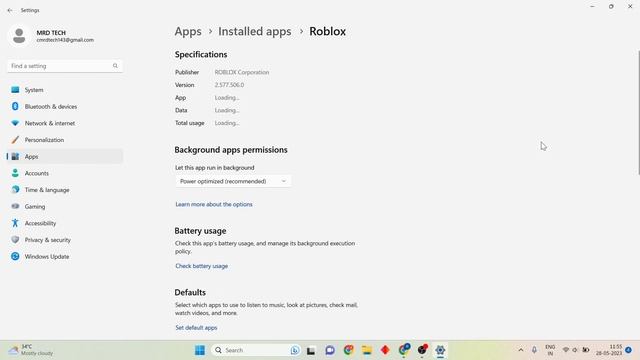Click the Gaming controller icon
The width and height of the screenshot is (640, 360).
pyautogui.click(x=15, y=207)
